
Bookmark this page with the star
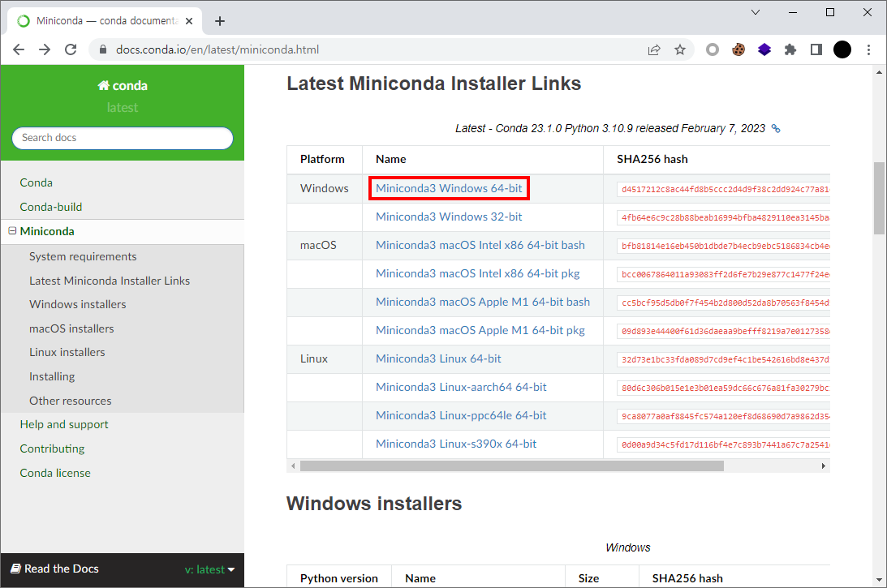point(680,49)
